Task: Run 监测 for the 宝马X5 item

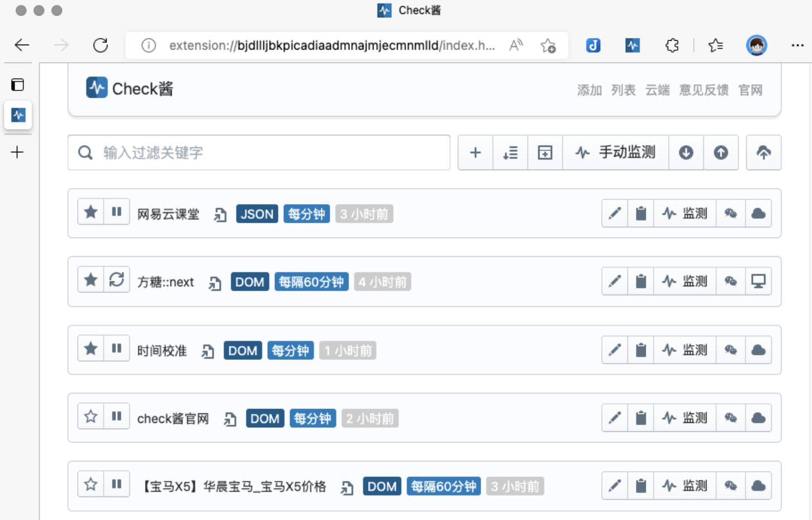Action: click(685, 486)
